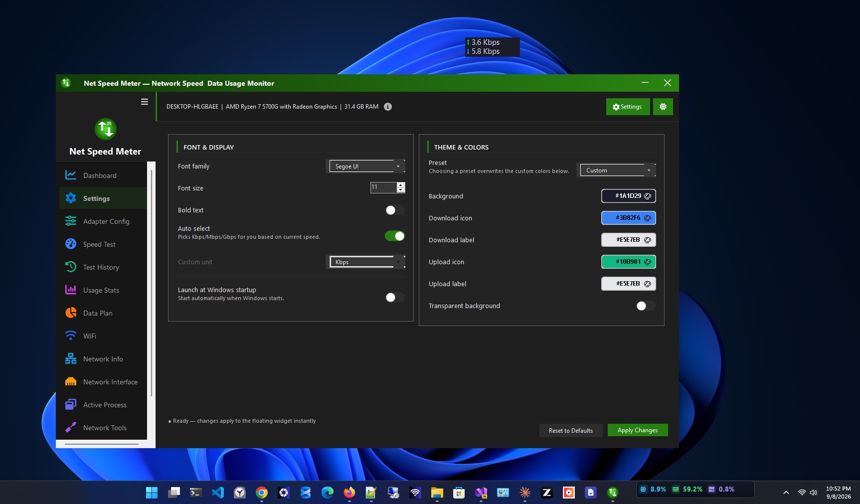Click the Active Process sidebar icon

(71, 404)
